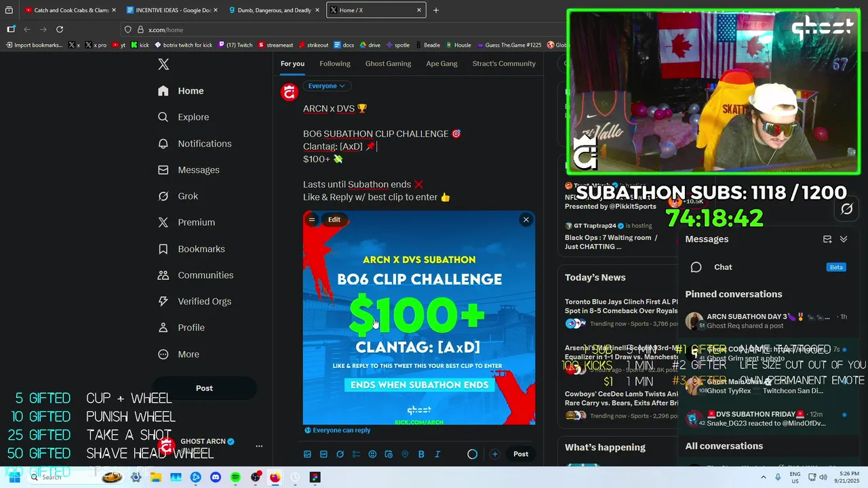Change Everyone can reply setting
This screenshot has width=868, height=488.
pos(337,430)
